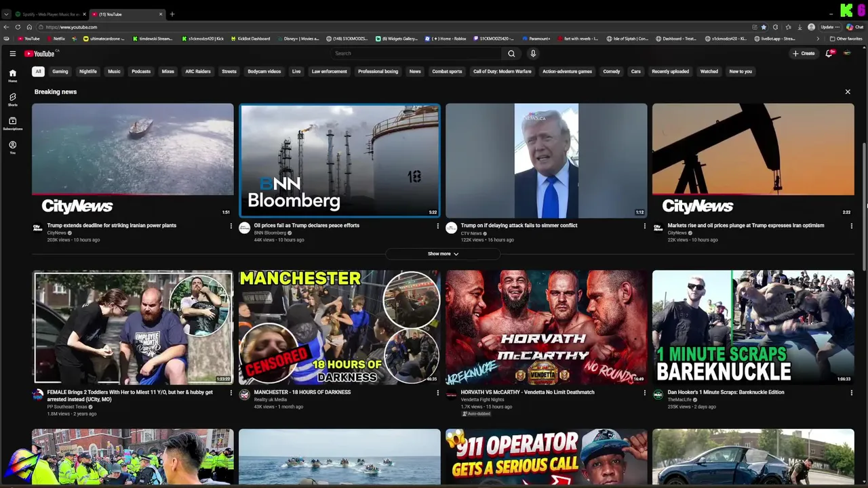Open the tab search dropdown arrow

6,14
